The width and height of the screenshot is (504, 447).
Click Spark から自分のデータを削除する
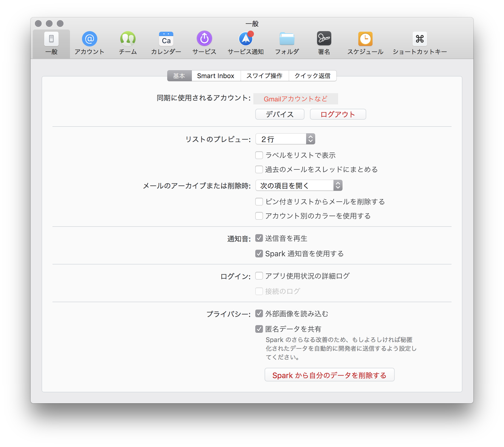(329, 375)
